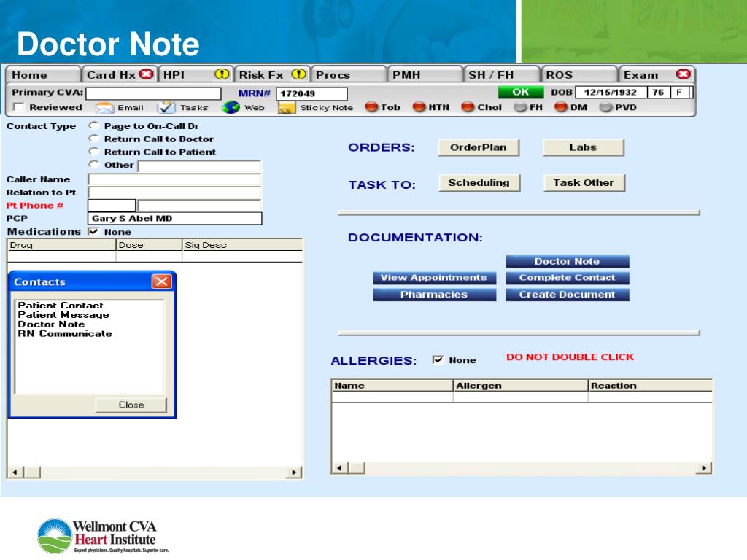
Task: Click the red HTN indicator
Action: click(x=419, y=108)
